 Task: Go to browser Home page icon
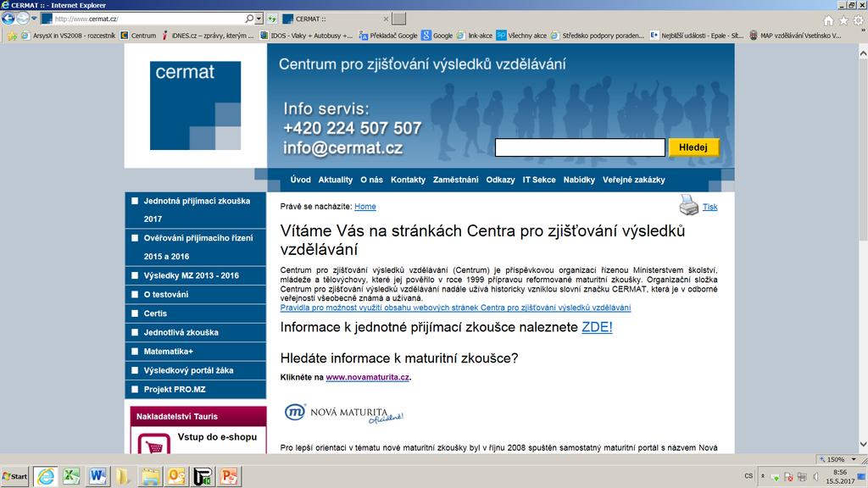828,20
